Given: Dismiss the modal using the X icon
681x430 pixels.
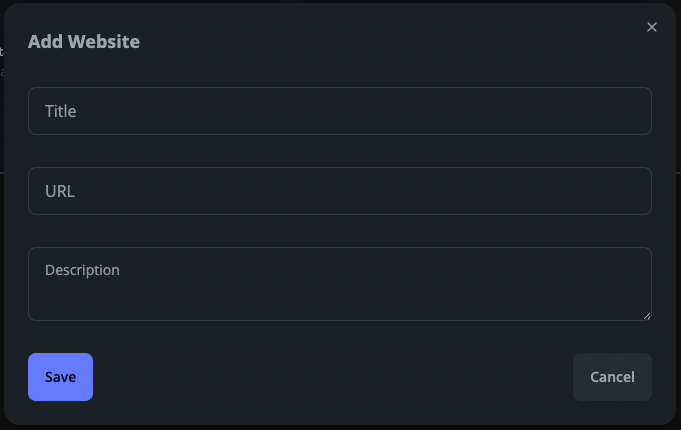Looking at the screenshot, I should pyautogui.click(x=652, y=27).
